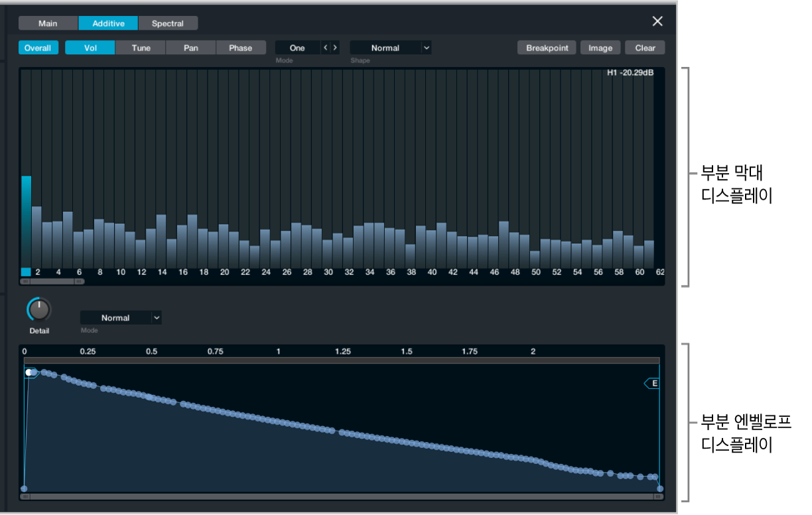Viewport: 812px width, 515px height.
Task: Click the envelope's final breakpoint at bottom right
Action: coord(659,489)
